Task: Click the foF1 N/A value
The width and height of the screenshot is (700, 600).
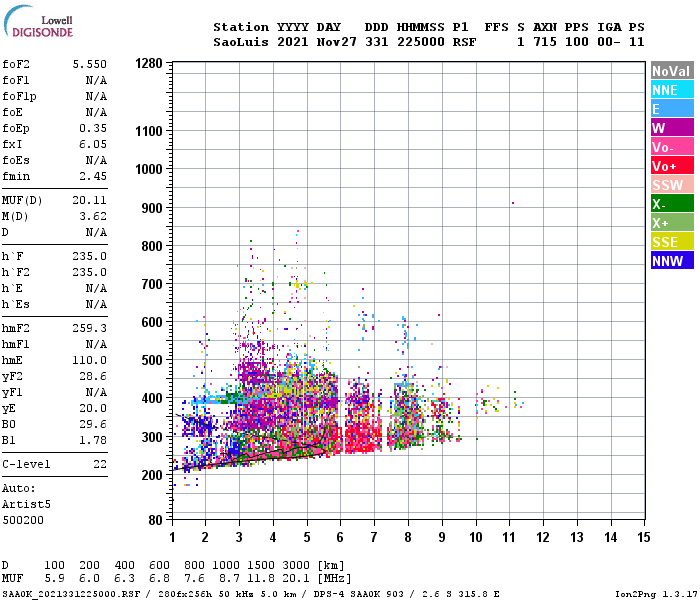Action: coord(96,80)
